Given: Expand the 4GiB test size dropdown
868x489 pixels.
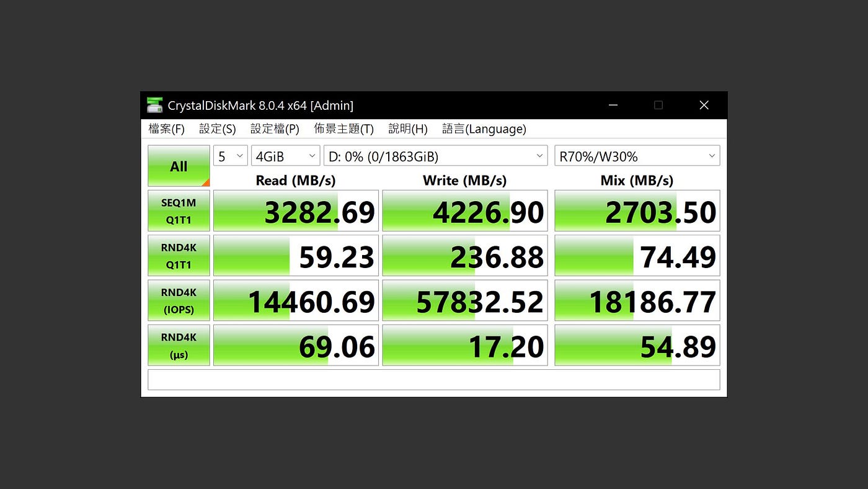Looking at the screenshot, I should [x=286, y=156].
